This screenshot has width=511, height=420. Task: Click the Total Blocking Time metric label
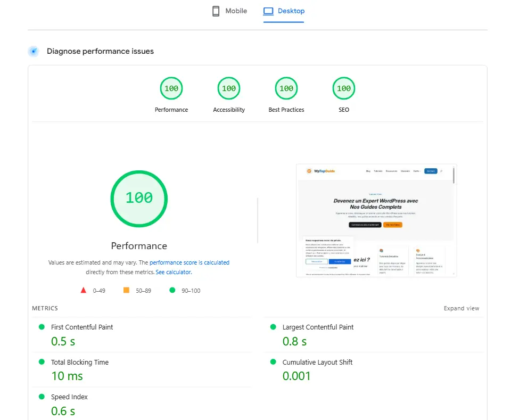79,362
